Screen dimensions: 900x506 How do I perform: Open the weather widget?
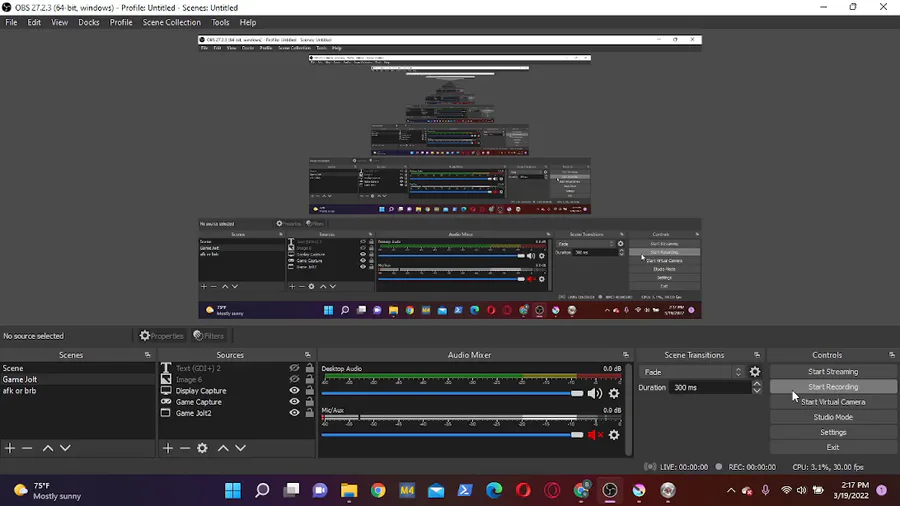click(48, 491)
